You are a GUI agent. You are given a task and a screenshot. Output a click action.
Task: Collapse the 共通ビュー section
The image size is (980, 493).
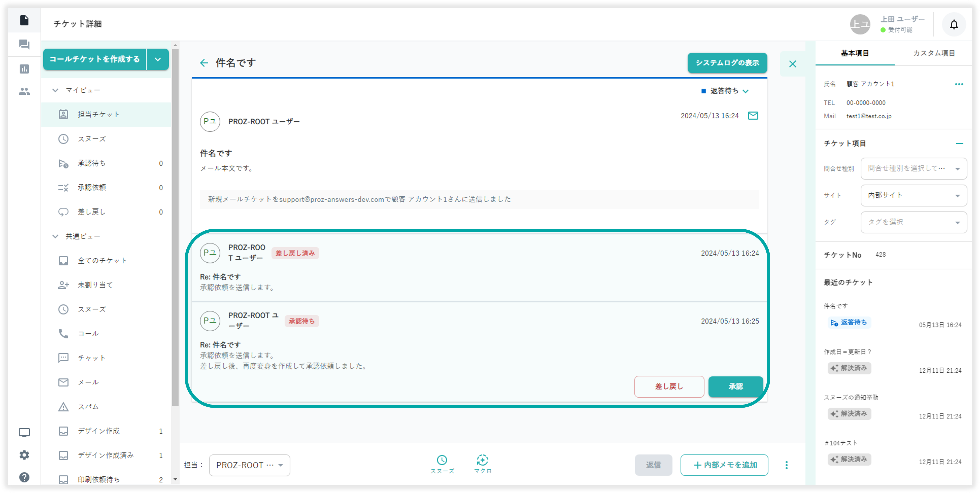coord(56,236)
